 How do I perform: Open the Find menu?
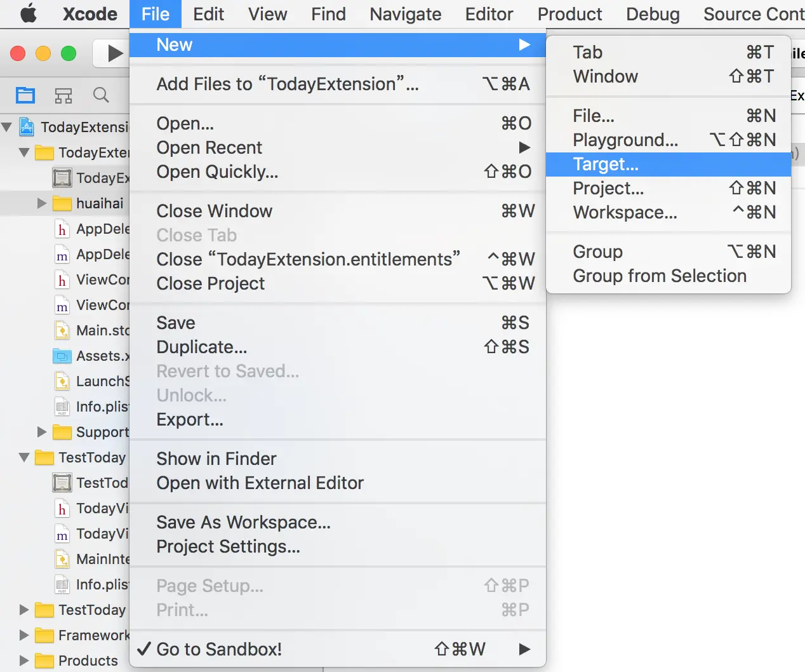click(x=328, y=14)
